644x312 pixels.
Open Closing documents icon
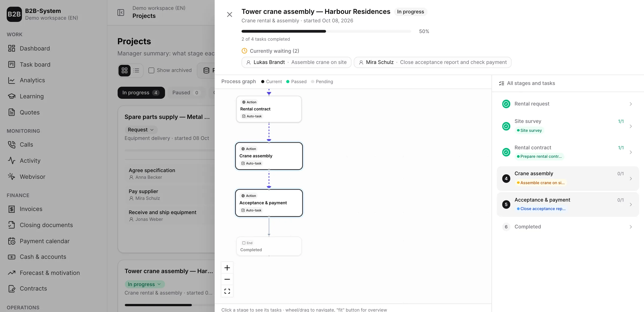[x=12, y=225]
